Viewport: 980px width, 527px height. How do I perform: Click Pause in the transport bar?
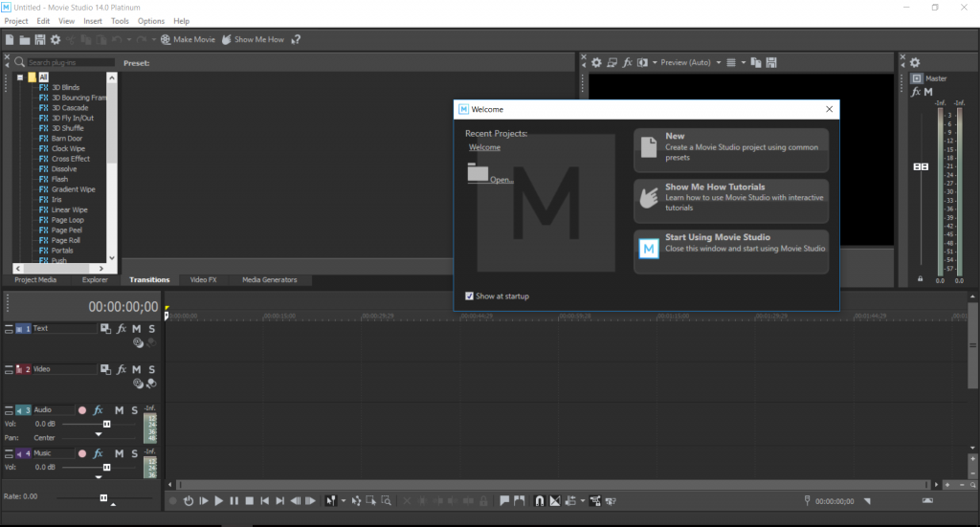click(234, 501)
